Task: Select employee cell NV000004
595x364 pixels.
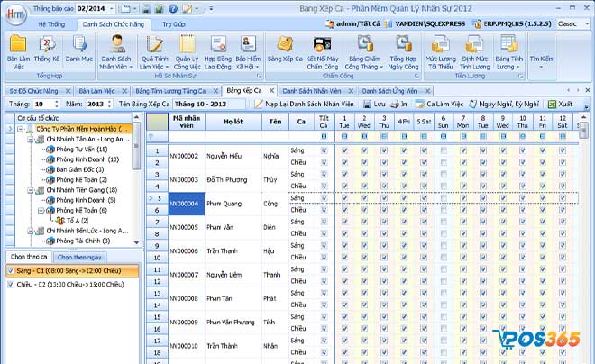Action: tap(187, 204)
